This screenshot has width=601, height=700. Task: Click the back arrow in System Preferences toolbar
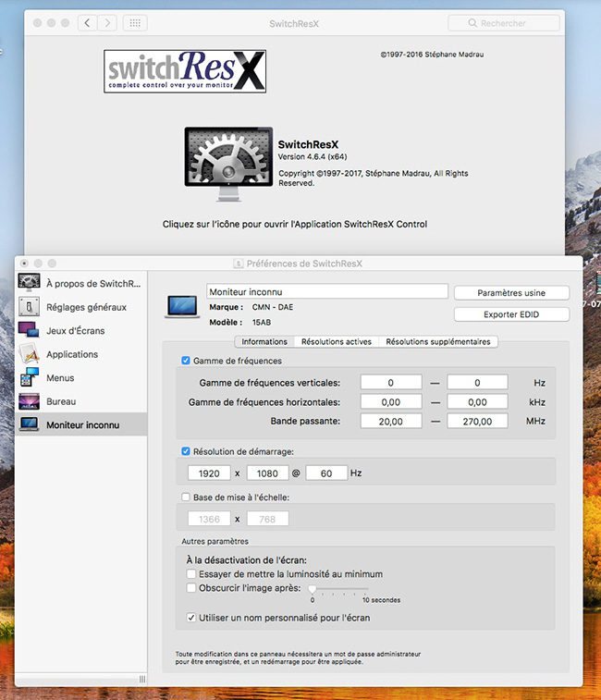88,23
